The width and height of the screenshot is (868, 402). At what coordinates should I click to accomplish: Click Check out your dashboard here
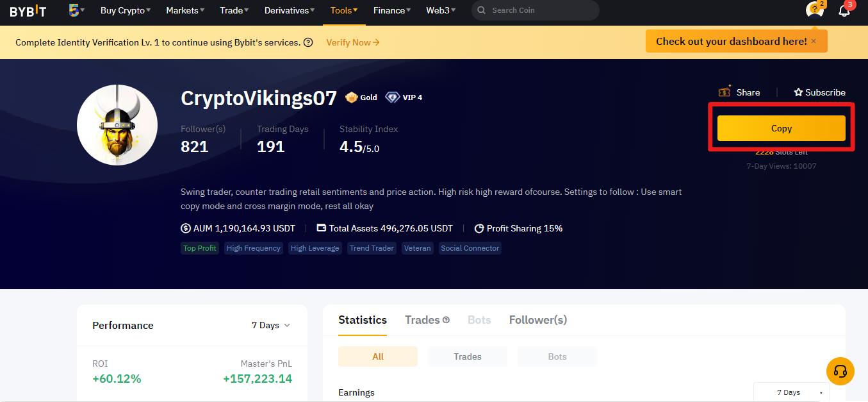(732, 41)
